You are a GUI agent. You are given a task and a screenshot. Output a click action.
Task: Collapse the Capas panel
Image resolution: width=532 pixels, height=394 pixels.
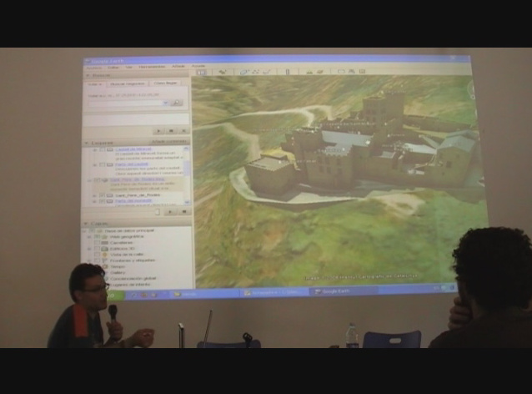[86, 224]
